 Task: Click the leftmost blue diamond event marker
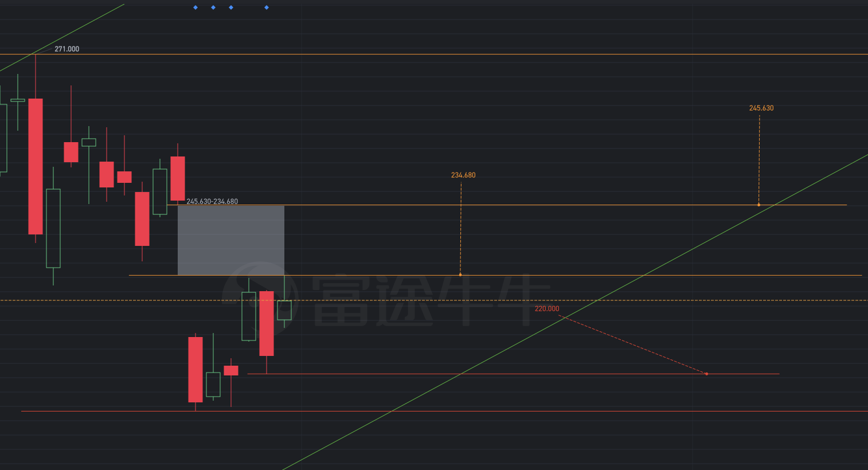(x=196, y=7)
